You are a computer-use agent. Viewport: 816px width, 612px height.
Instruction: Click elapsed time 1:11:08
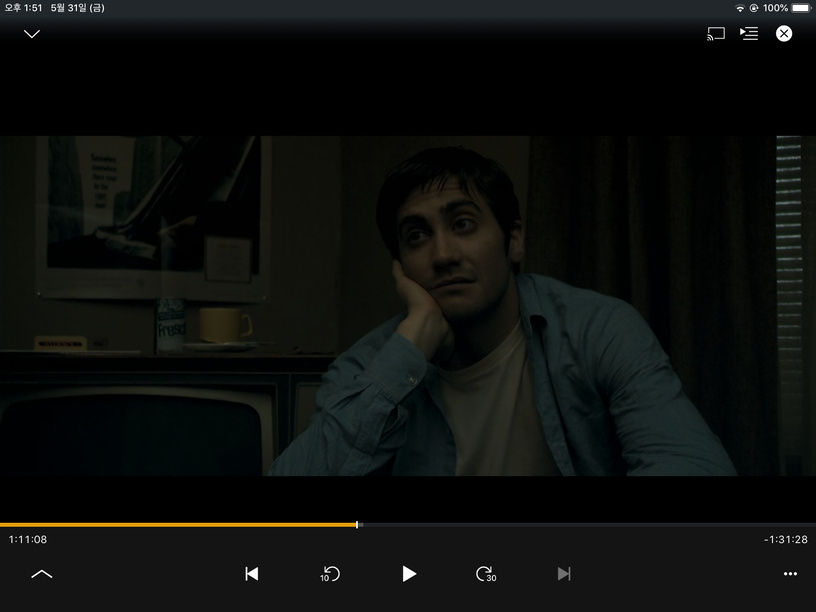[28, 540]
